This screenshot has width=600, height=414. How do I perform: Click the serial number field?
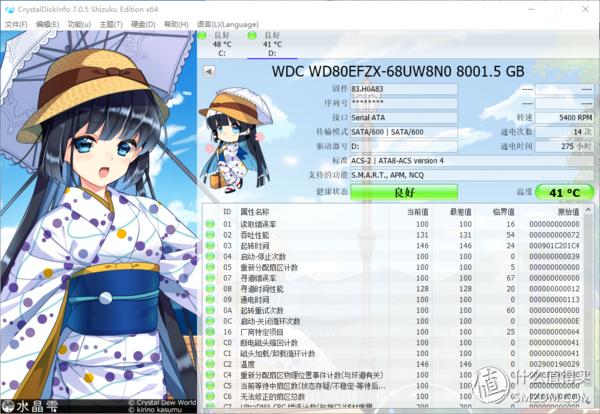coord(404,103)
